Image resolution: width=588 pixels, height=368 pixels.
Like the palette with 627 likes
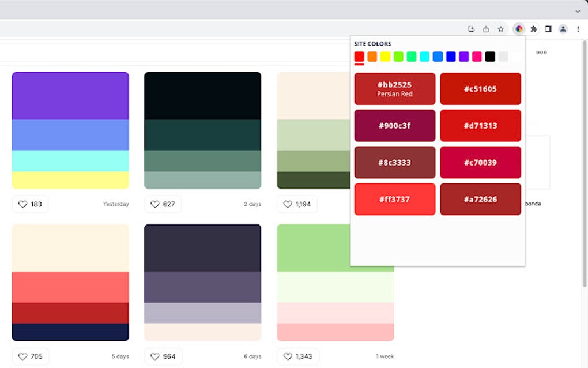tap(163, 204)
